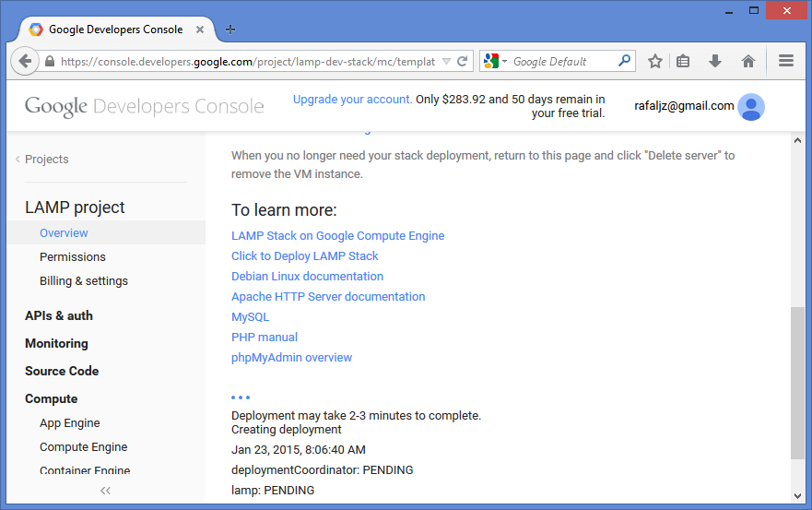Click the rafaljz@gmail.com account email
This screenshot has width=812, height=510.
(684, 106)
